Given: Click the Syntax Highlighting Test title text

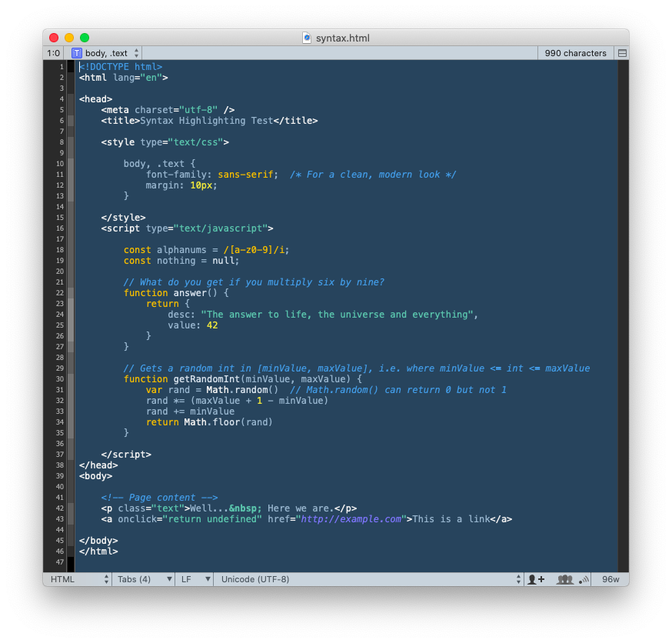Looking at the screenshot, I should coord(207,121).
